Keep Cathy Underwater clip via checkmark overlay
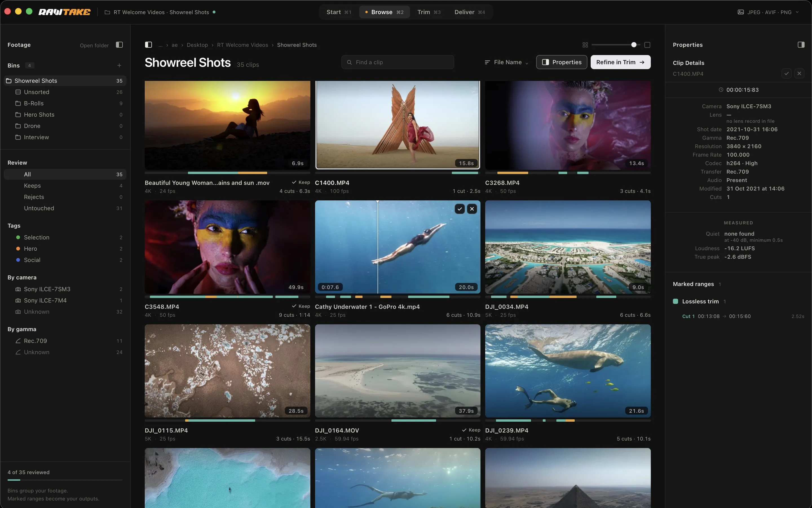The image size is (812, 508). tap(460, 209)
